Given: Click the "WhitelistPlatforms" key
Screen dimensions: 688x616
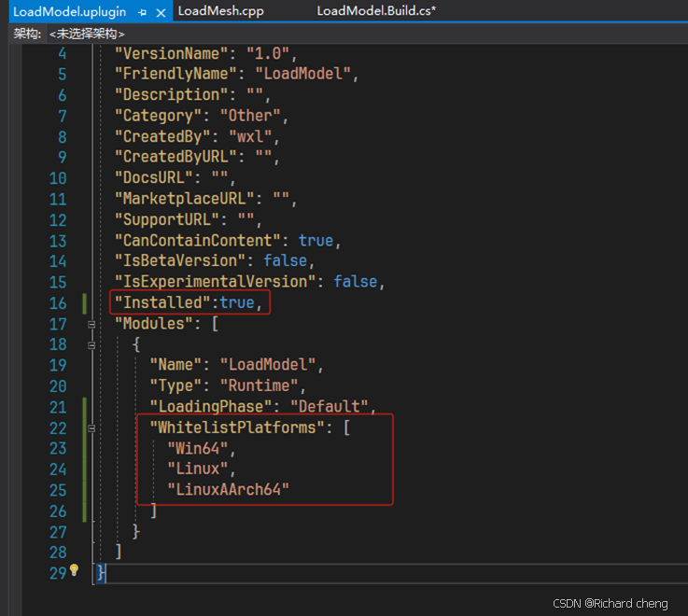Looking at the screenshot, I should pos(237,427).
